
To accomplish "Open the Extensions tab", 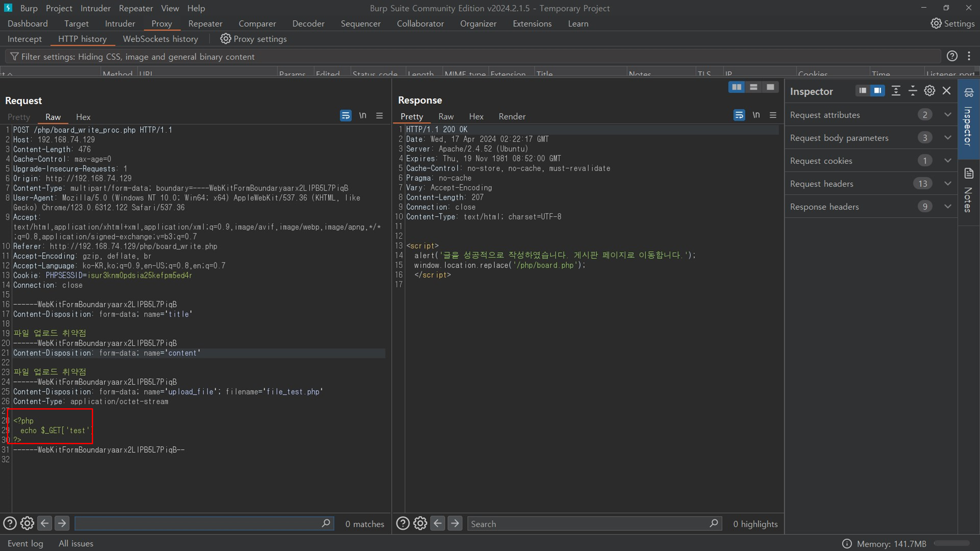I will click(532, 24).
